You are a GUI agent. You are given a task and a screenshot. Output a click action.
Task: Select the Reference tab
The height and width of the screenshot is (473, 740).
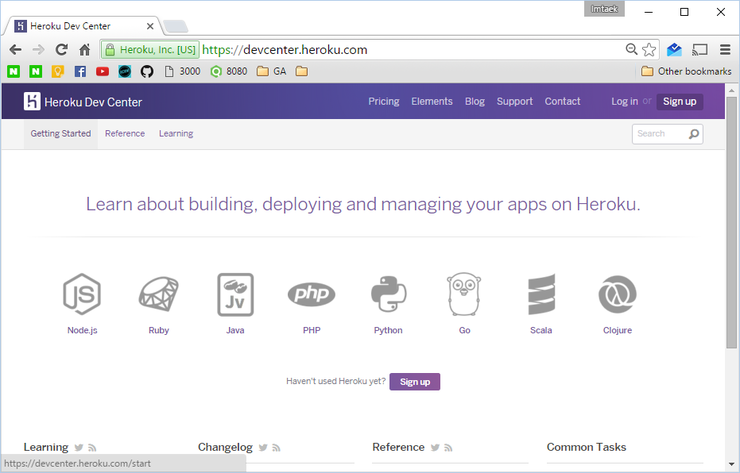pos(125,134)
